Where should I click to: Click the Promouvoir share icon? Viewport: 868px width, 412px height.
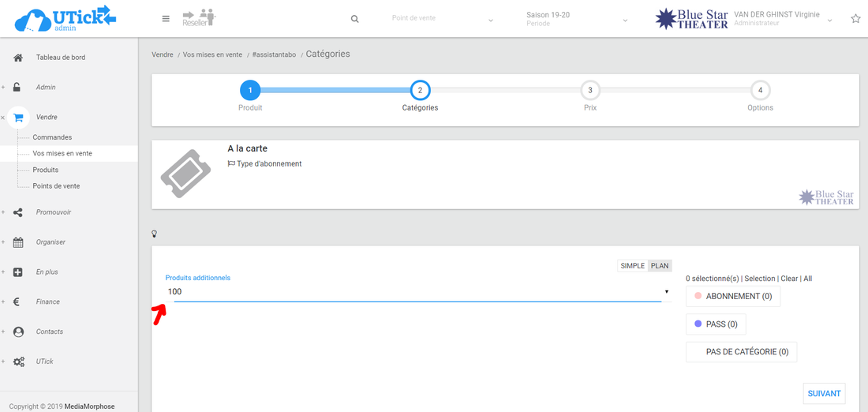coord(18,212)
